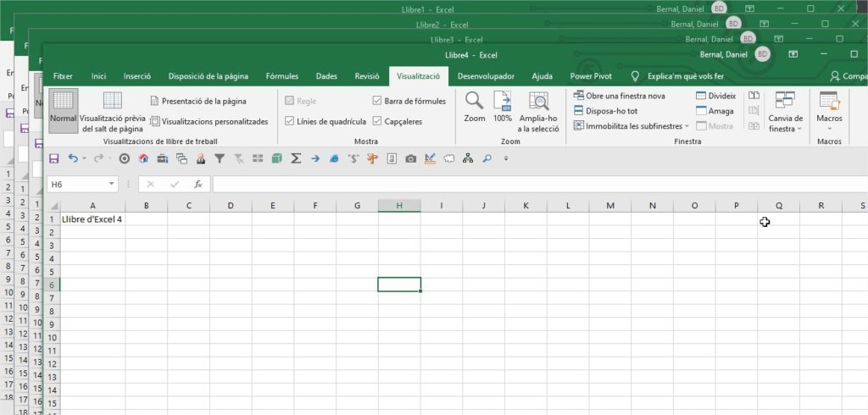
Task: Select row header 10 in Llibre4
Action: coord(52,338)
